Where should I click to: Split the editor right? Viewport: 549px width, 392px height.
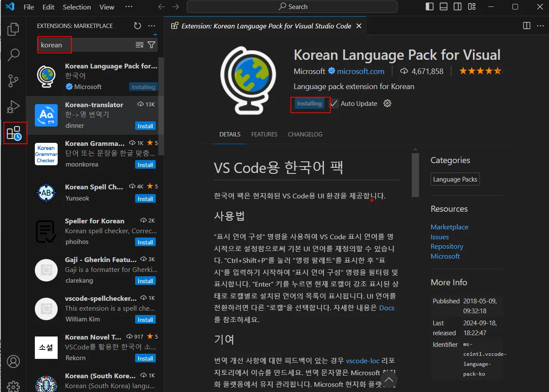click(527, 26)
